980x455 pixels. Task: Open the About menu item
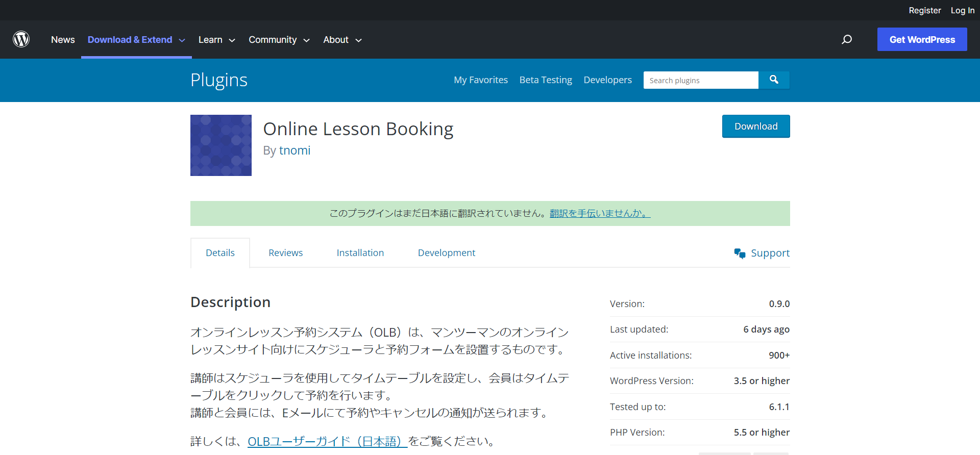(x=336, y=39)
